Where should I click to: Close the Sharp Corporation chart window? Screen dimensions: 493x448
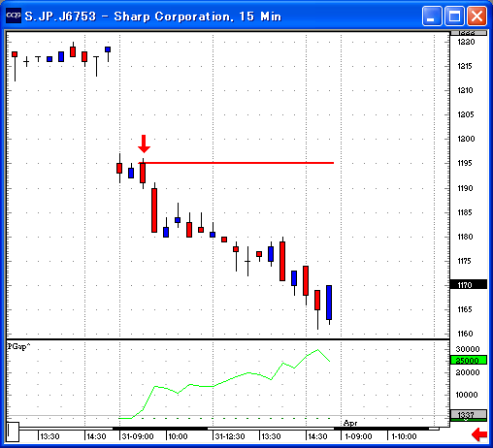click(x=477, y=16)
